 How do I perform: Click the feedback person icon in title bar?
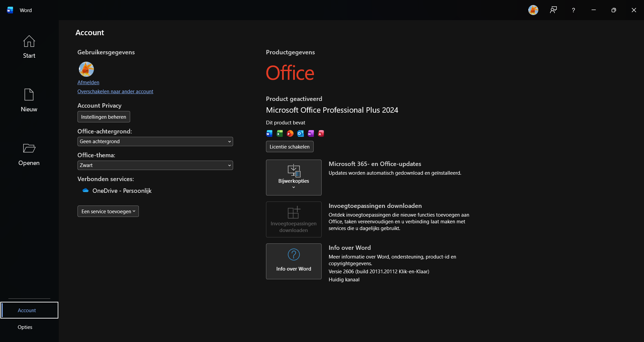[x=553, y=10]
